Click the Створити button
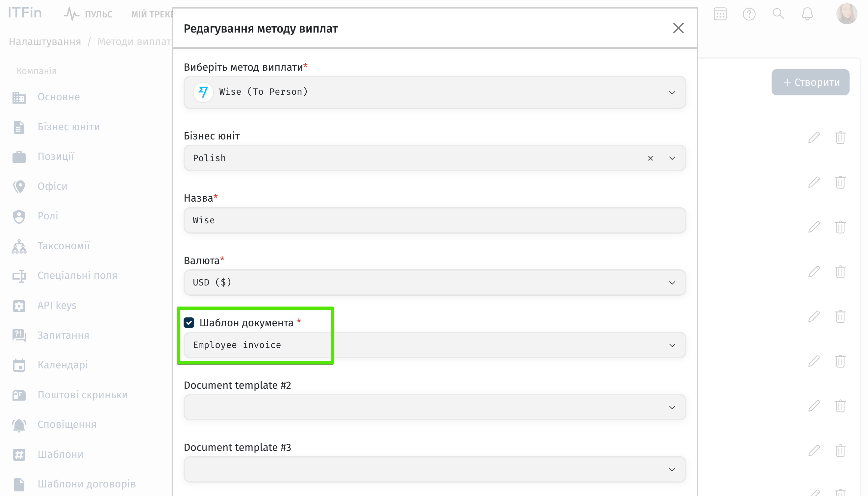The image size is (868, 496). point(810,82)
